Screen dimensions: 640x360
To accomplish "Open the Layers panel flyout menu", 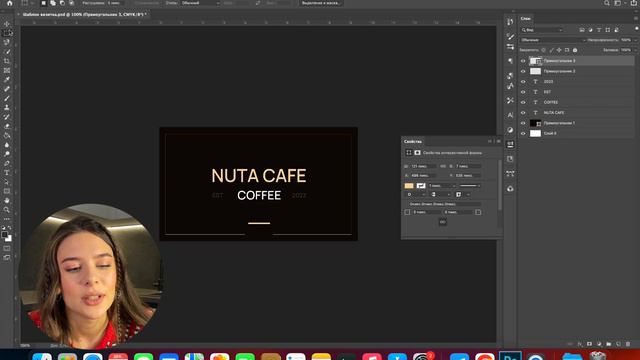I will click(x=636, y=18).
